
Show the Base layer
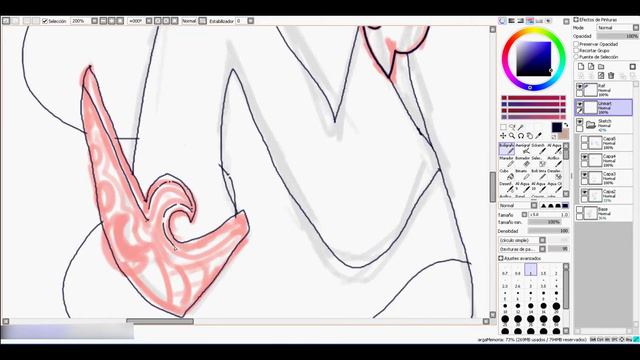point(580,210)
